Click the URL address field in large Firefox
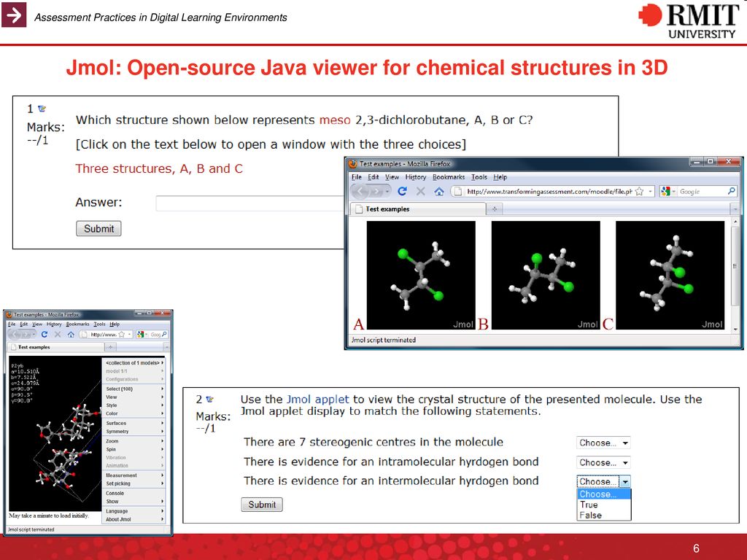The width and height of the screenshot is (747, 560). pyautogui.click(x=549, y=192)
